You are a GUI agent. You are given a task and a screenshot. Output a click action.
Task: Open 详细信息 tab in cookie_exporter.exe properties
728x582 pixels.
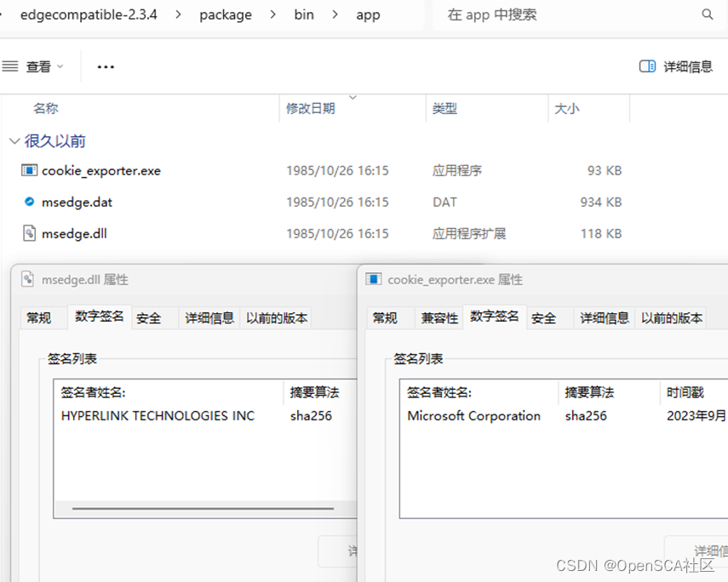(605, 318)
